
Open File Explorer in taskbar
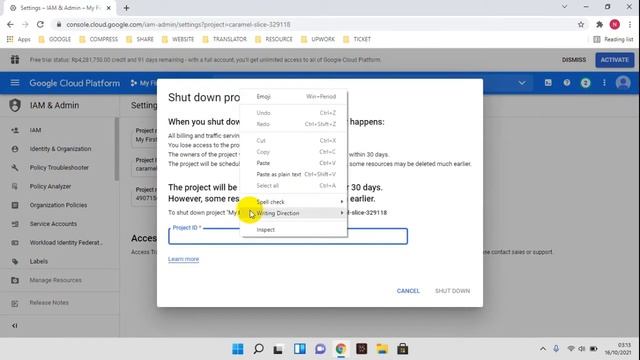382,349
